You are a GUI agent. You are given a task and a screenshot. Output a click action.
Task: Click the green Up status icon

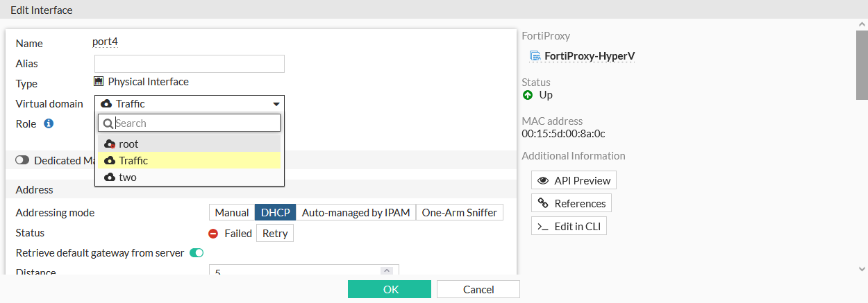(528, 95)
